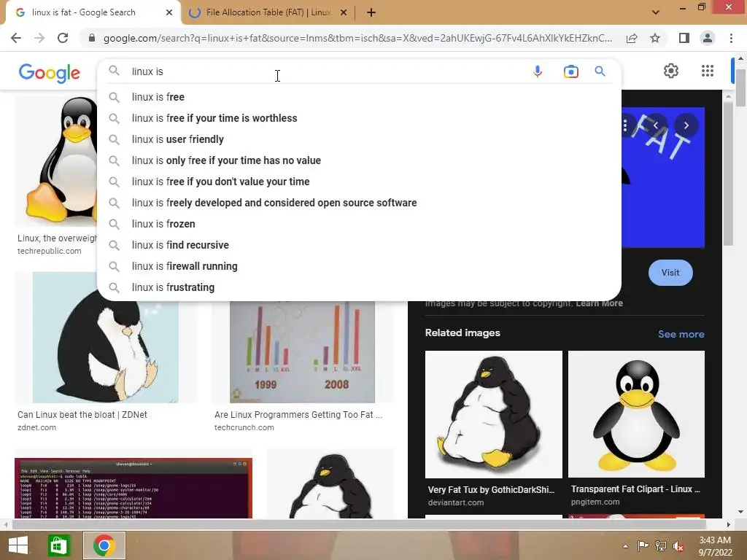Open the Google apps grid
This screenshot has height=560, width=747.
point(708,71)
